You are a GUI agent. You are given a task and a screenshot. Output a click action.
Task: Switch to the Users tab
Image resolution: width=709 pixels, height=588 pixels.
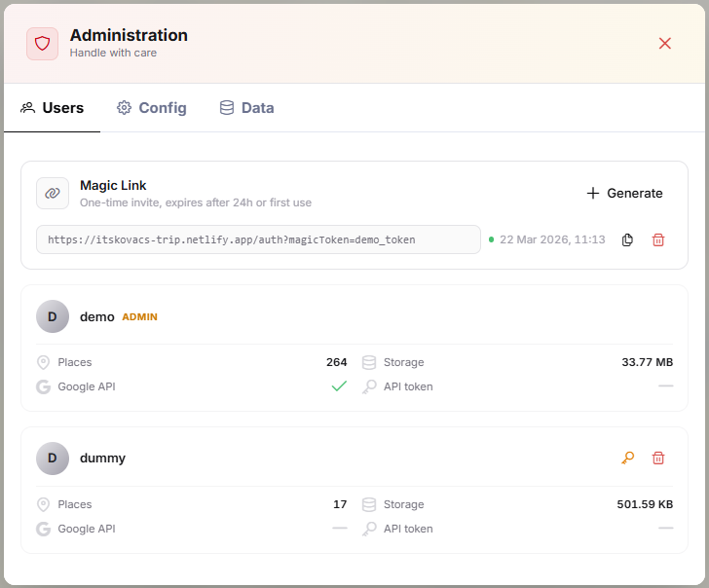53,108
